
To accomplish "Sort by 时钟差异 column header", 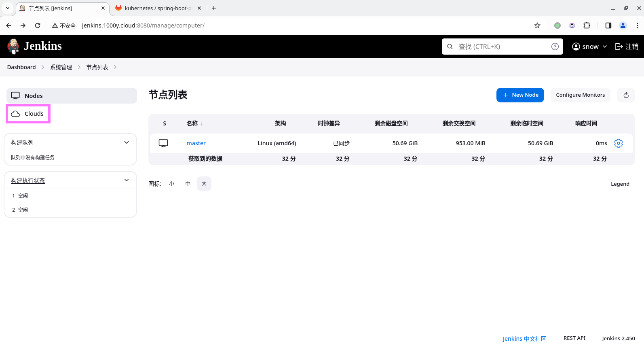I will tap(329, 123).
